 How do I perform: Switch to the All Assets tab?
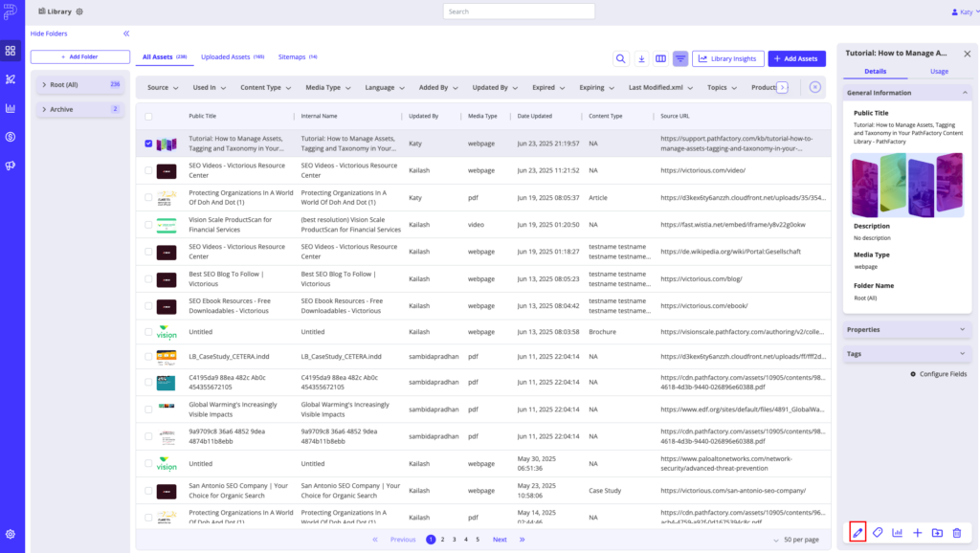(x=165, y=56)
